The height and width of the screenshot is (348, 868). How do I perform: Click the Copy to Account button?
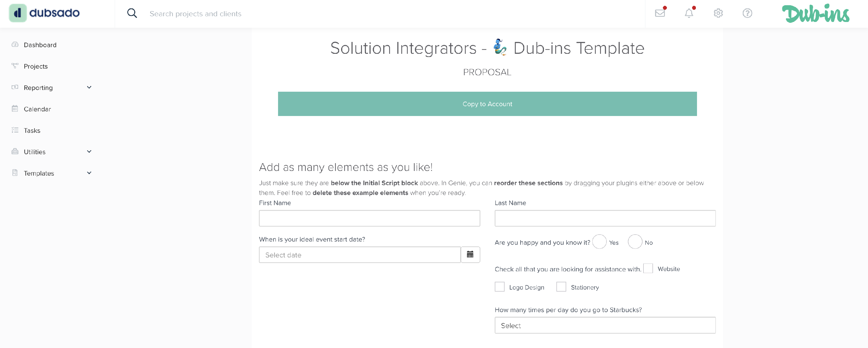[487, 104]
